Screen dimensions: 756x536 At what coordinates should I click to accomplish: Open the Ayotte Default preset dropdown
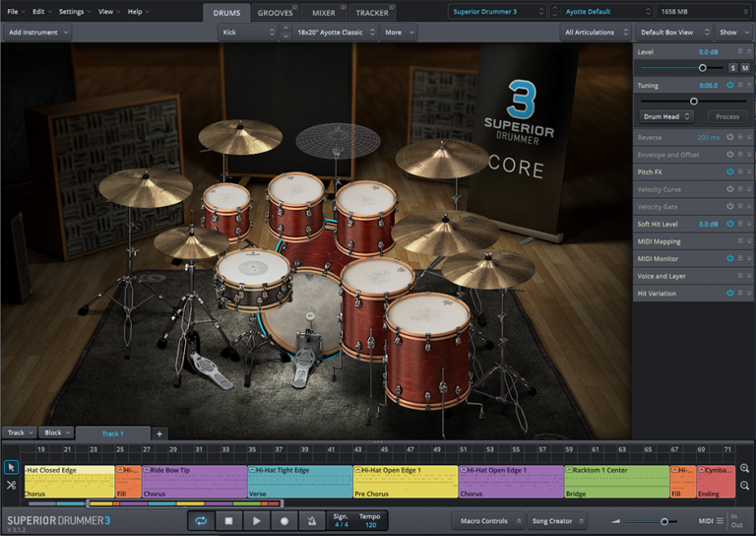(608, 11)
